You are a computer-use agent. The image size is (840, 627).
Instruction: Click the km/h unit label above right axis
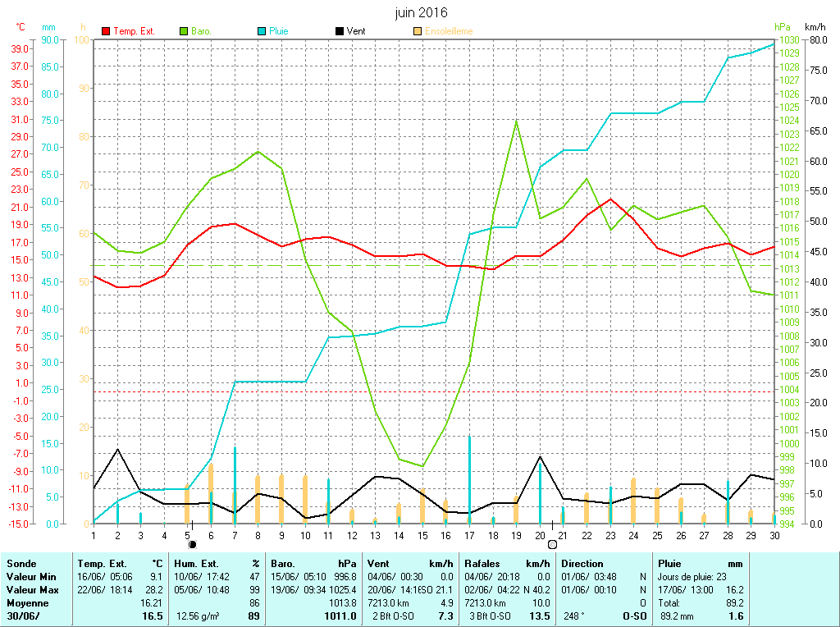coord(815,27)
